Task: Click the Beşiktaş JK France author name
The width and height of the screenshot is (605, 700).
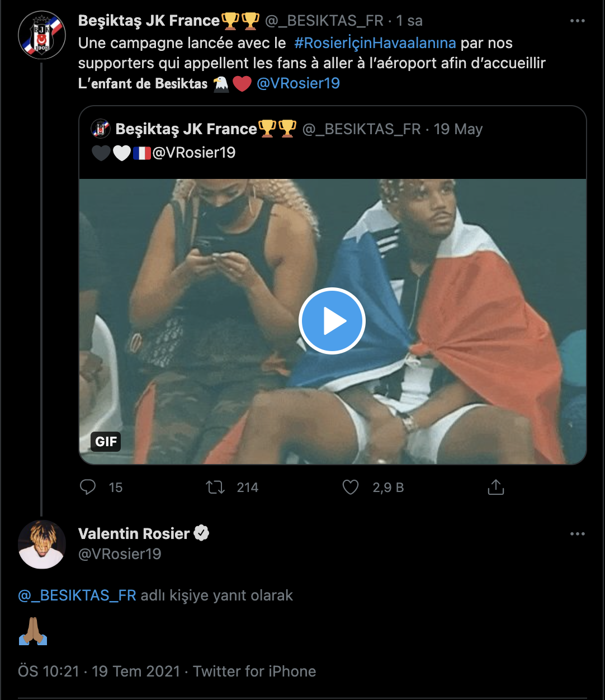Action: tap(149, 21)
